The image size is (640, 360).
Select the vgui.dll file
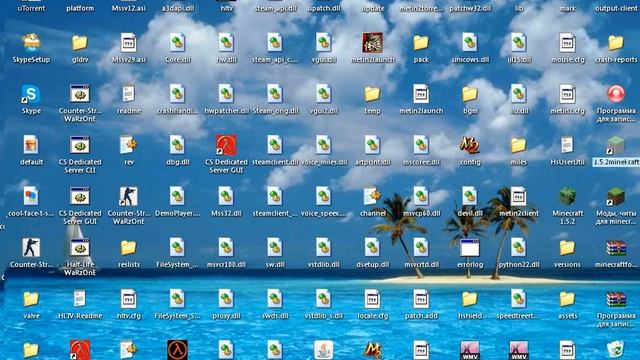(324, 43)
